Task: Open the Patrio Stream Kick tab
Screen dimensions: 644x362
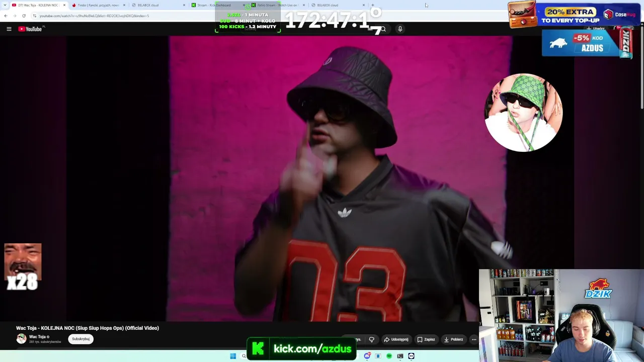Action: [x=277, y=5]
